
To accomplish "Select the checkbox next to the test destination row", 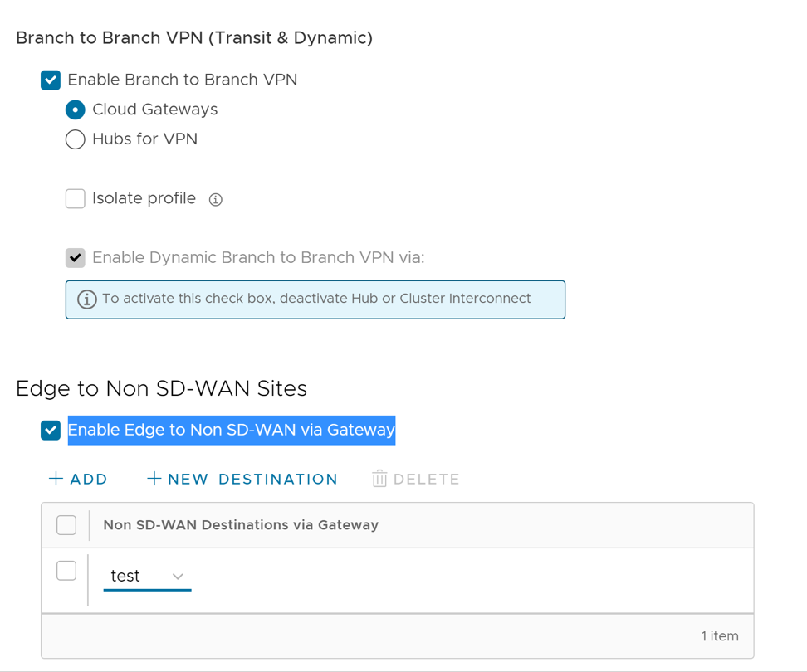I will 66,571.
